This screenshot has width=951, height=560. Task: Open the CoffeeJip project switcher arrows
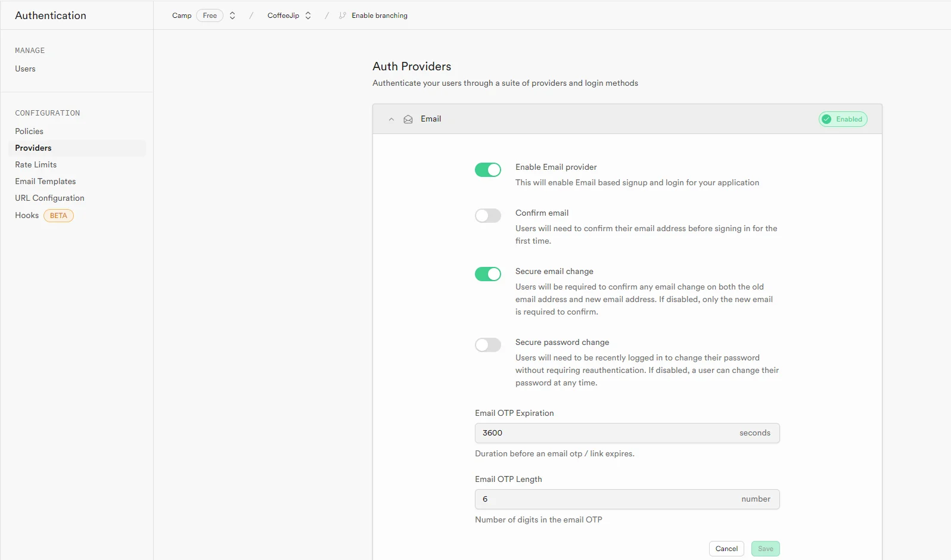[308, 15]
